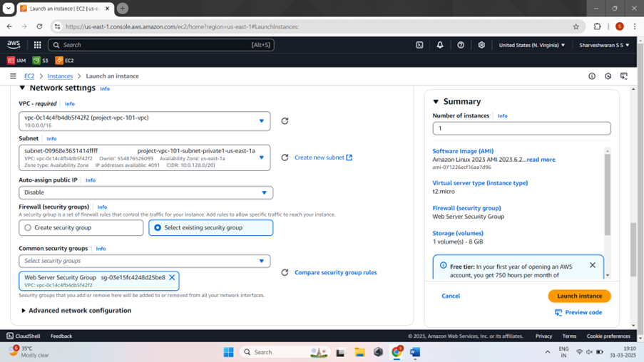
Task: Open the AWS home logo
Action: coord(14,45)
